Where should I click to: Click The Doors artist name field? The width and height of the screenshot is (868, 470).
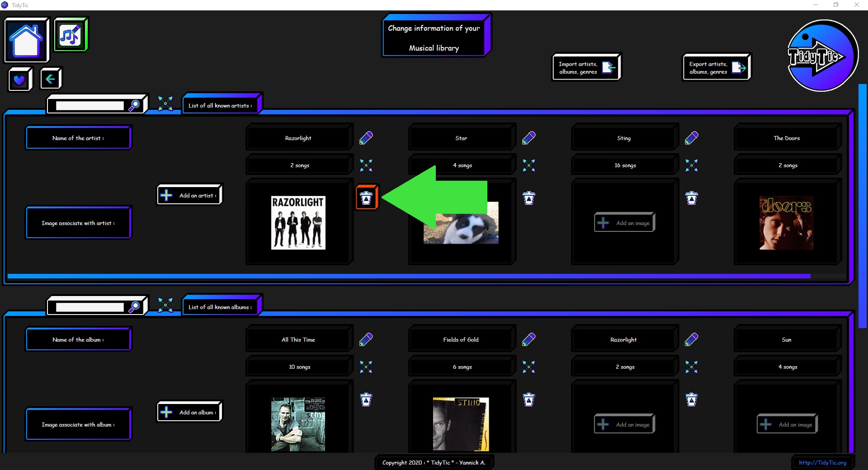(787, 138)
